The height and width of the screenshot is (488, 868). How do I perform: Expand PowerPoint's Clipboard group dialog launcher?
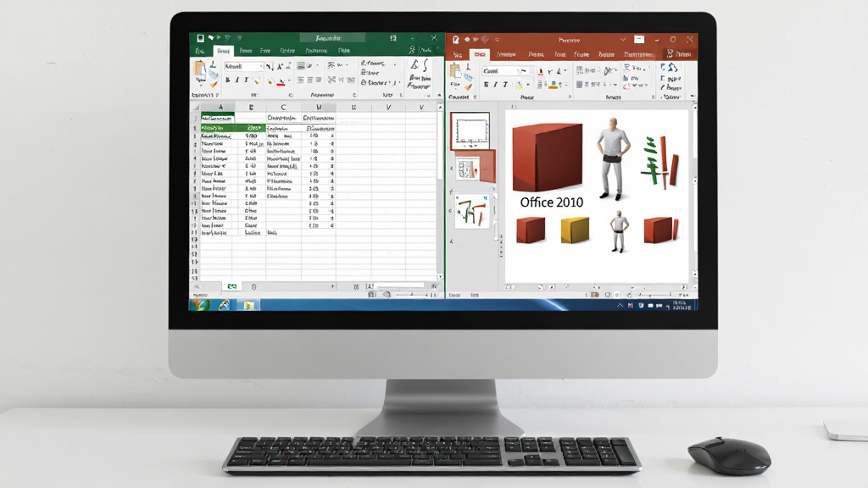[475, 97]
